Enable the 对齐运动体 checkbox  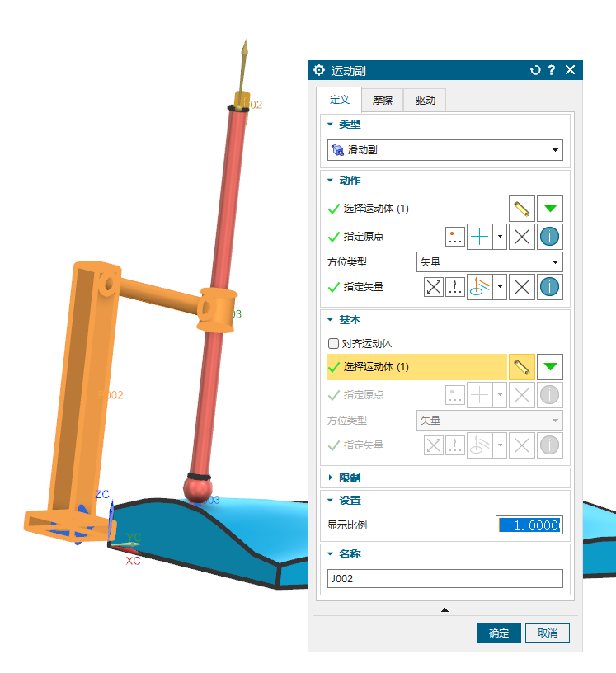click(333, 343)
